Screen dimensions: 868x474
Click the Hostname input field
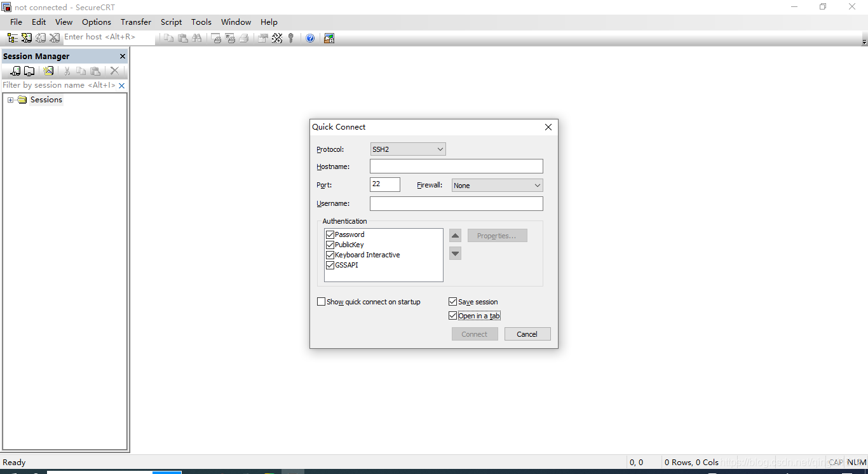(456, 166)
